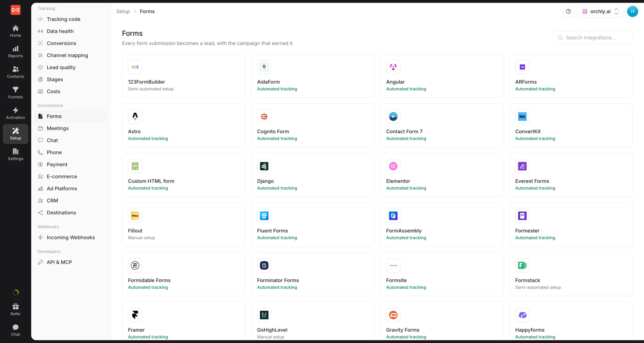Open the Contact Form 7 card
Image resolution: width=644 pixels, height=343 pixels.
(x=442, y=125)
